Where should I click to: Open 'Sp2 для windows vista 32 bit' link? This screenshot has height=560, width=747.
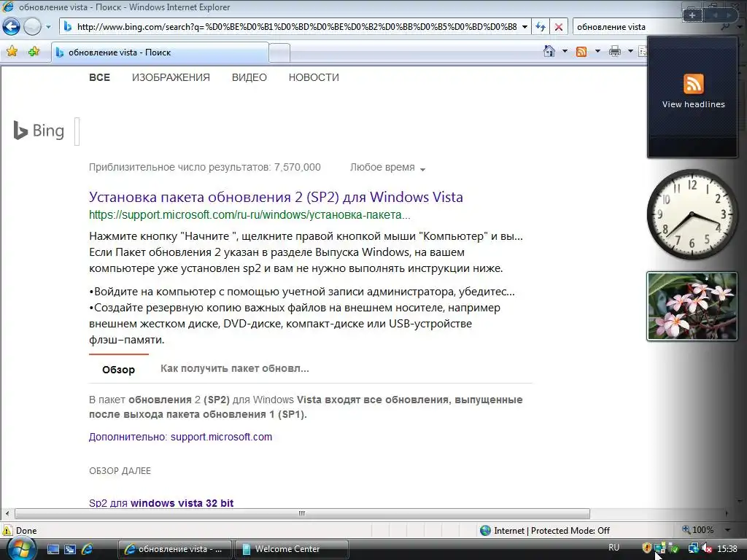(x=161, y=503)
